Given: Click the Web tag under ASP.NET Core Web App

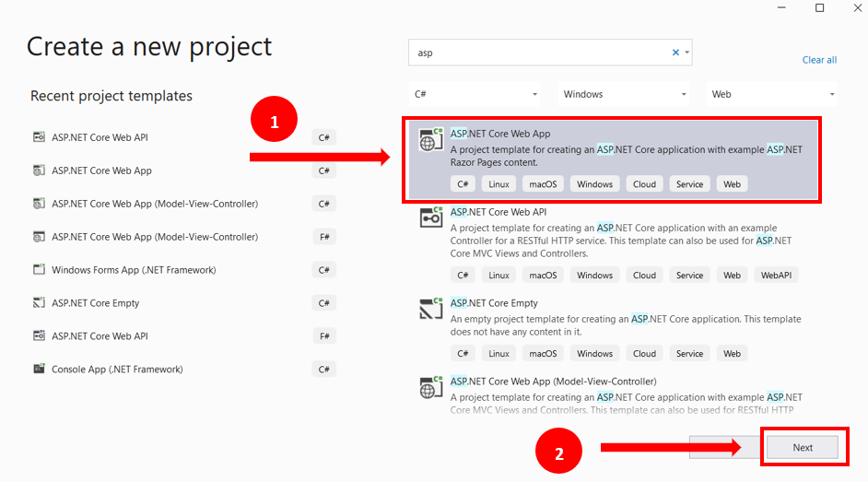Looking at the screenshot, I should tap(732, 184).
